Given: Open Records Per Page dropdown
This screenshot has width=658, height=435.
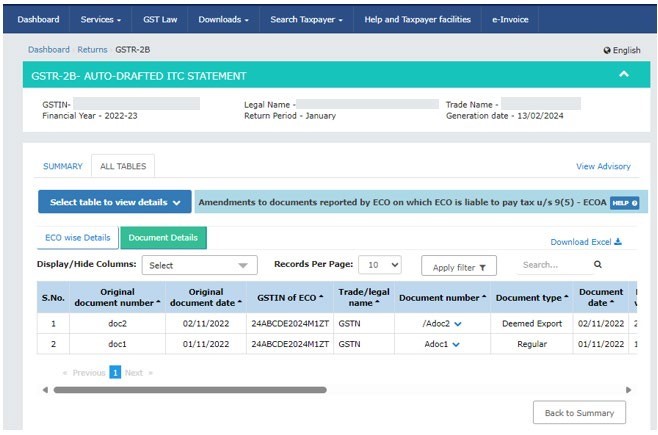Looking at the screenshot, I should 380,266.
